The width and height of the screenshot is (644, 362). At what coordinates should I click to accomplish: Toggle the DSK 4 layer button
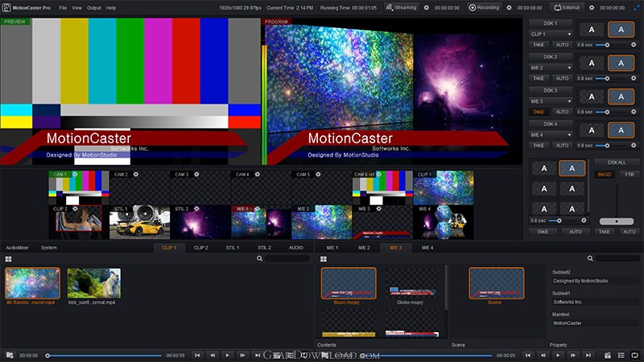(x=551, y=125)
